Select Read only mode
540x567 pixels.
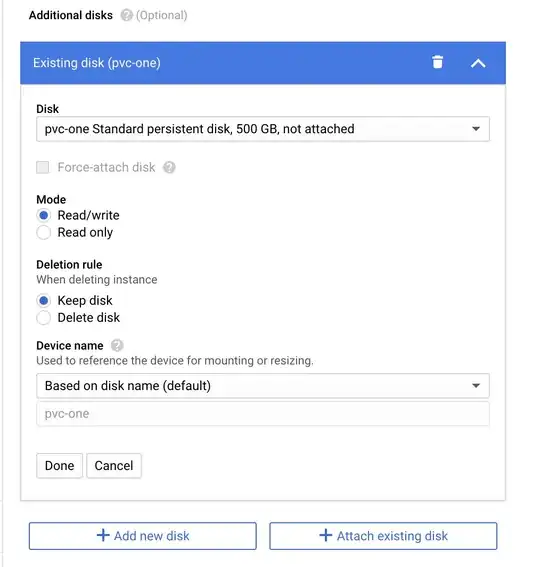coord(43,233)
